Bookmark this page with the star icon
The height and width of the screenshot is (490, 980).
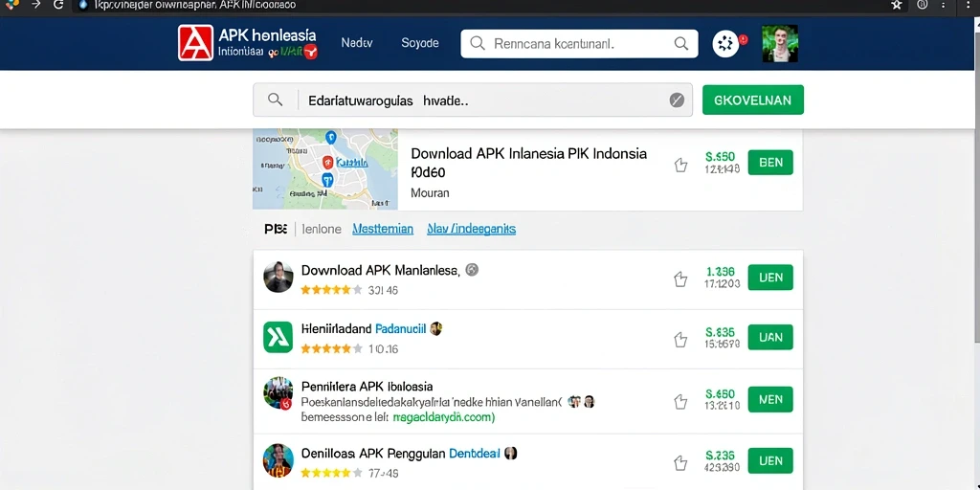897,5
